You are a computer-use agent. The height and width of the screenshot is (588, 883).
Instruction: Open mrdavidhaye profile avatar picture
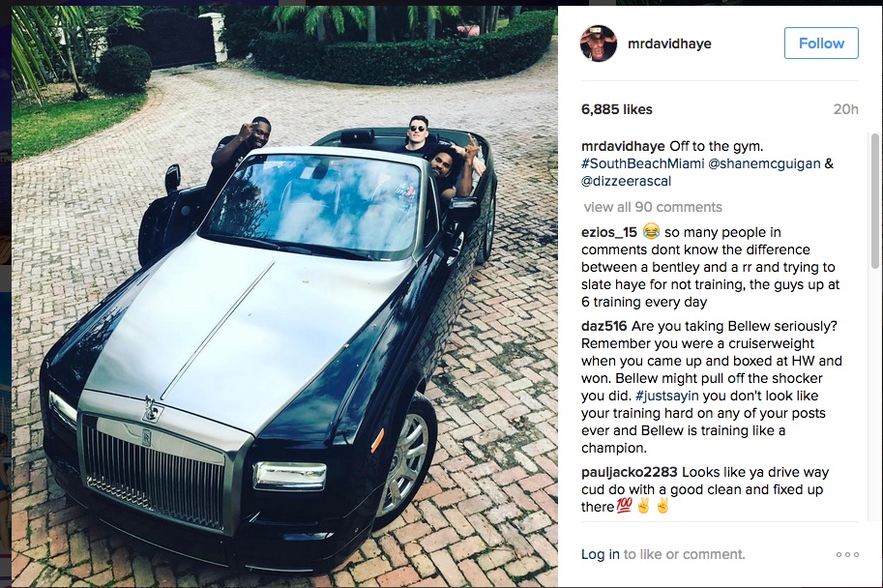coord(599,44)
